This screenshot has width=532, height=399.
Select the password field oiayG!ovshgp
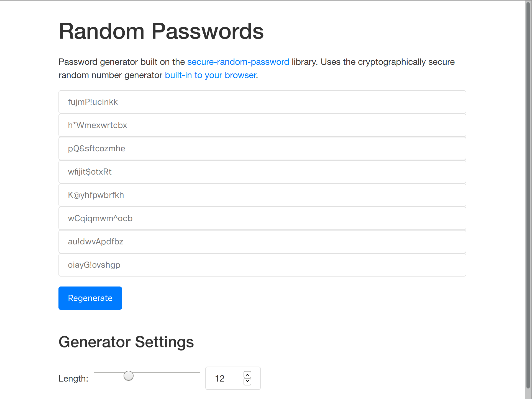(262, 265)
